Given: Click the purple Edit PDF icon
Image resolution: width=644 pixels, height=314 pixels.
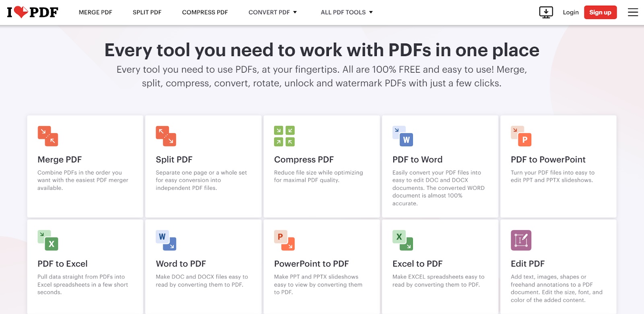Looking at the screenshot, I should point(521,240).
